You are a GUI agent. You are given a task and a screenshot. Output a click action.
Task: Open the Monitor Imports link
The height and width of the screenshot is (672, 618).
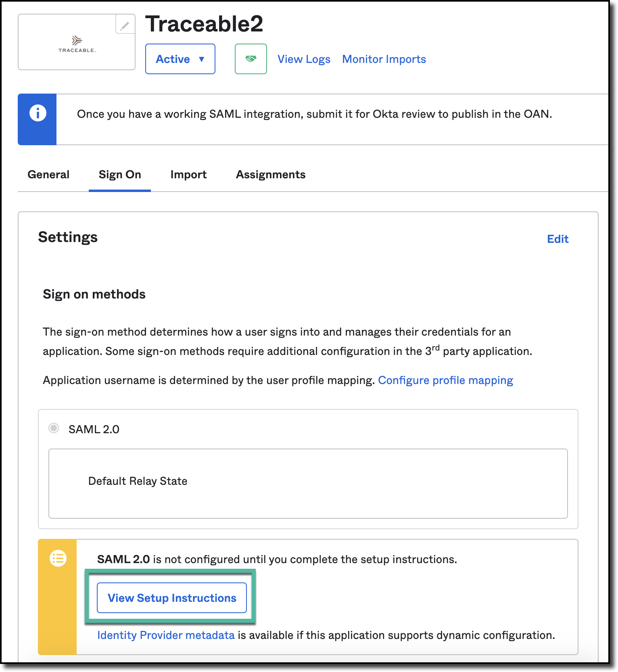coord(384,59)
